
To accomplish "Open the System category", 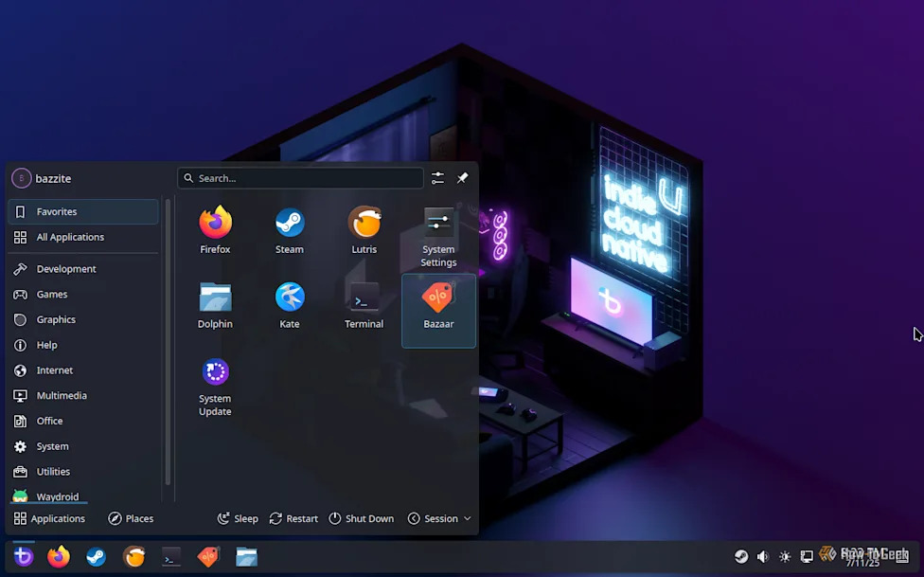I will (x=83, y=446).
